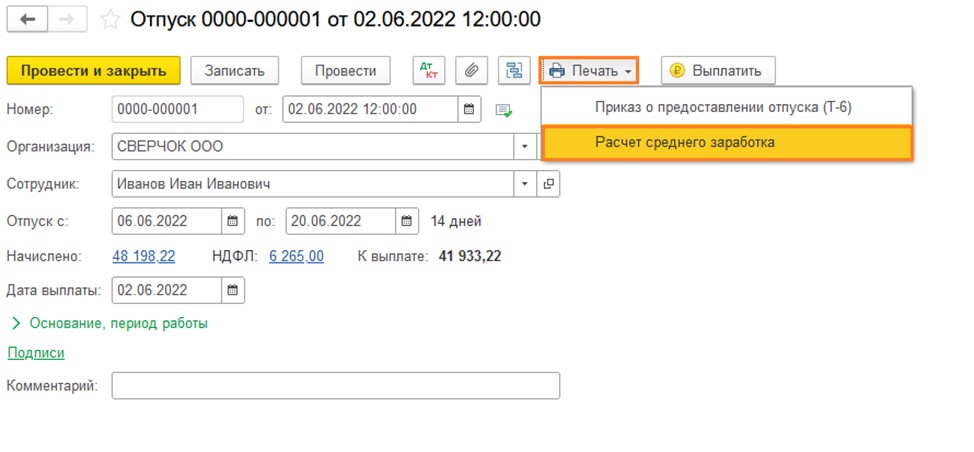The image size is (974, 452).
Task: Check the document posted status icon
Action: [x=504, y=111]
